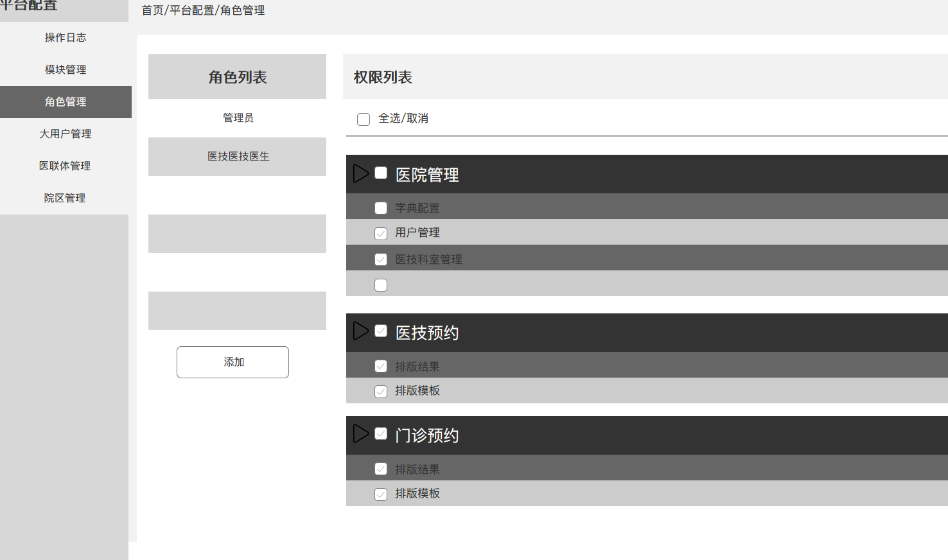Check the unlabeled box below 医技科室管理

pyautogui.click(x=381, y=285)
